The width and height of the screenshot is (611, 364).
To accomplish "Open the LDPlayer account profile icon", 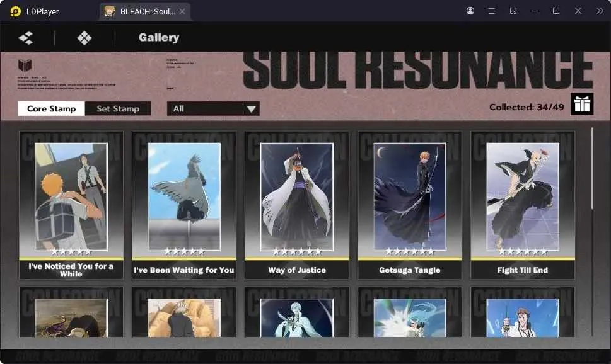I will coord(470,11).
